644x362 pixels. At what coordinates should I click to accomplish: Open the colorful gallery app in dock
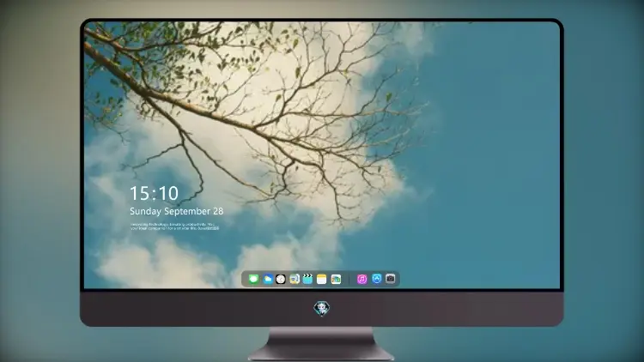coord(336,279)
